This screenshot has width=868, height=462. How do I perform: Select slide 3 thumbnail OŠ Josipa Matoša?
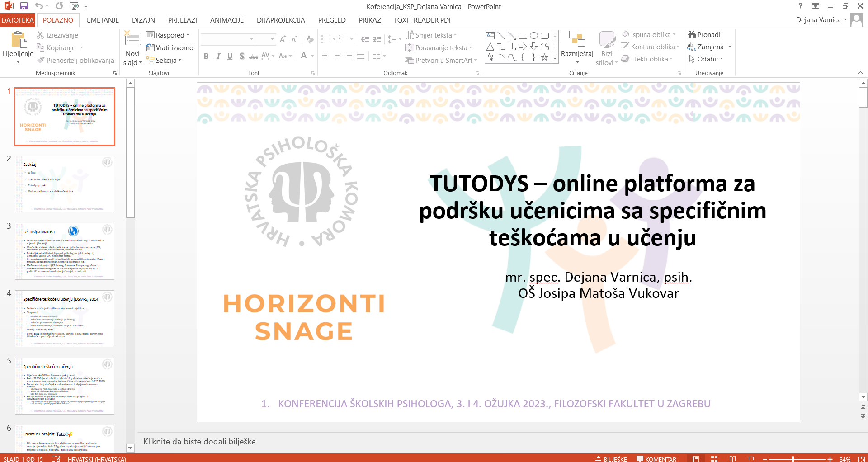click(65, 251)
